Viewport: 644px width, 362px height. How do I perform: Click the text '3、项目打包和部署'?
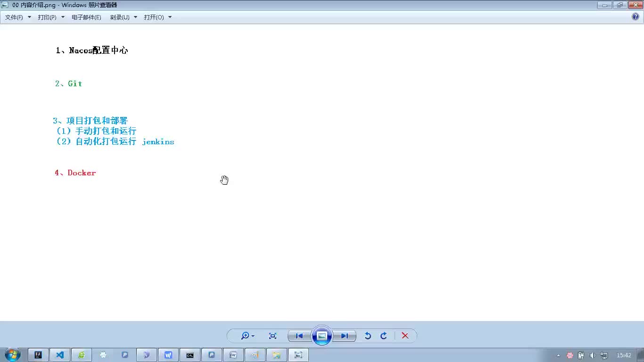pyautogui.click(x=91, y=121)
